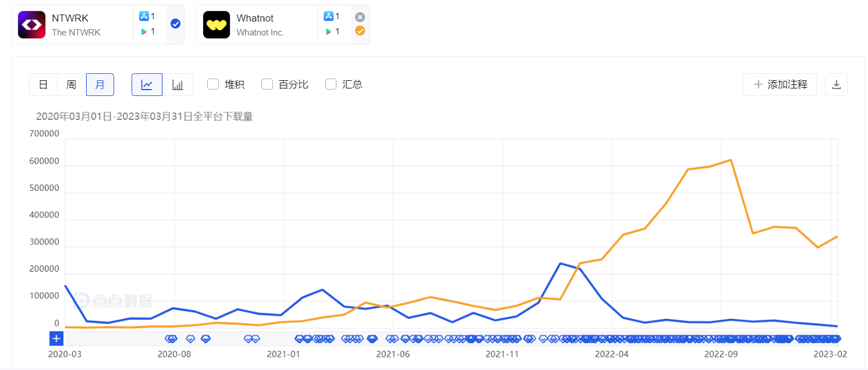Enable the 堆积 (stacked) checkbox

213,84
